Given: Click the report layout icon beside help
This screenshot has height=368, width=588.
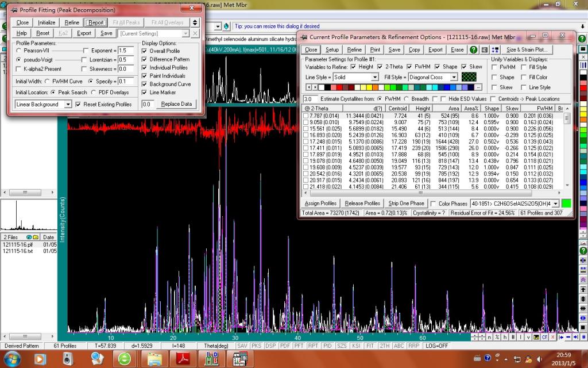Looking at the screenshot, I should pyautogui.click(x=485, y=50).
